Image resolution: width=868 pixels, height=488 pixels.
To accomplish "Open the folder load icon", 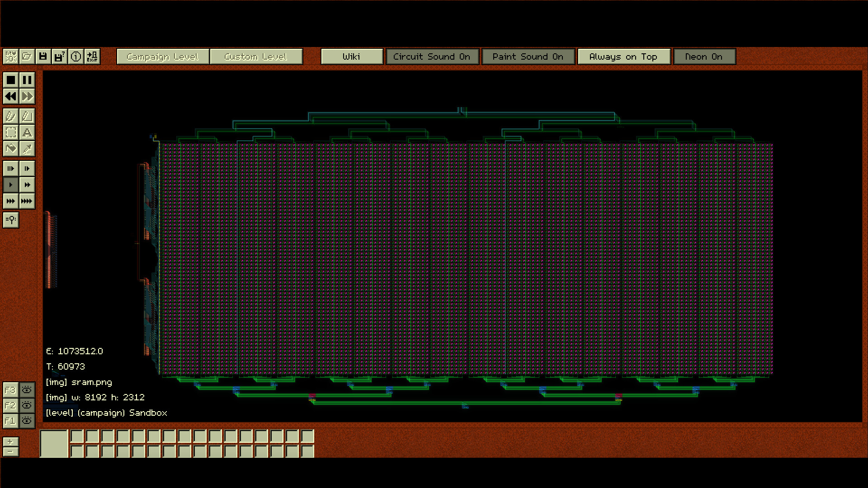I will tap(27, 56).
